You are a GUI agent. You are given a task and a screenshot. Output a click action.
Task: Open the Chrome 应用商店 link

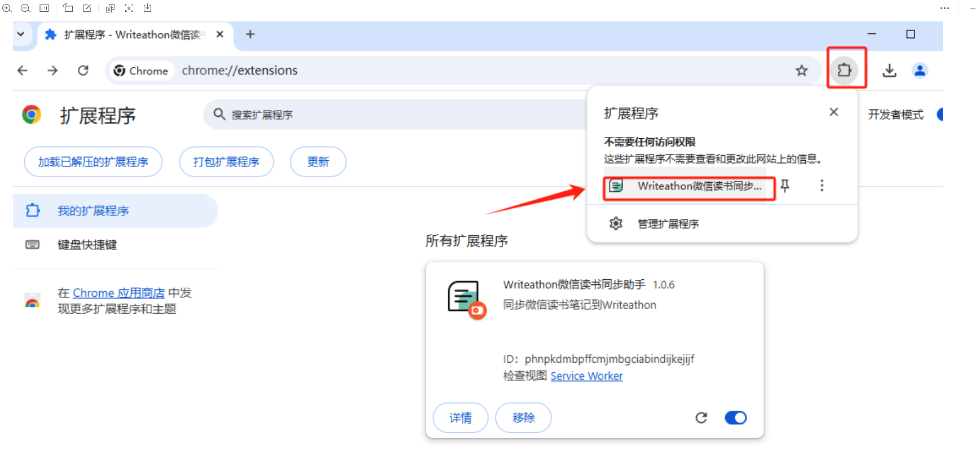coord(118,293)
